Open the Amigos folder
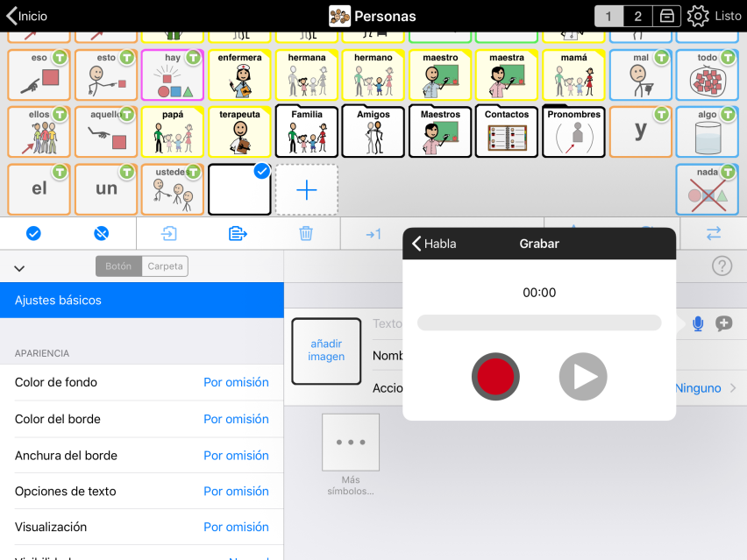 tap(373, 132)
